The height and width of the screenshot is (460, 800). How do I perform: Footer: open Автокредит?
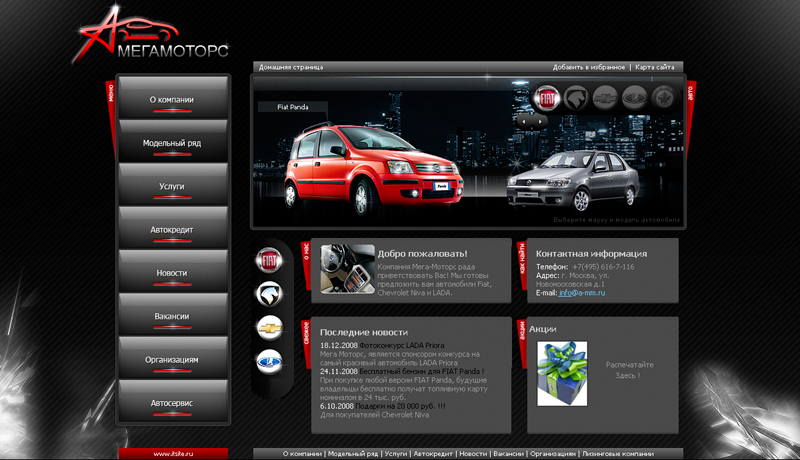(433, 453)
